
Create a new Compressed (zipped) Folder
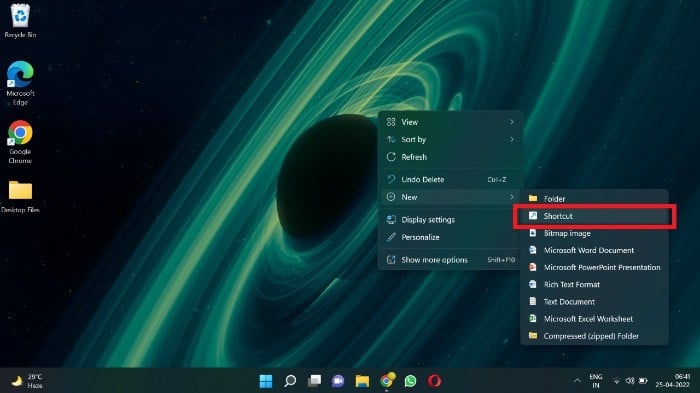pyautogui.click(x=594, y=336)
